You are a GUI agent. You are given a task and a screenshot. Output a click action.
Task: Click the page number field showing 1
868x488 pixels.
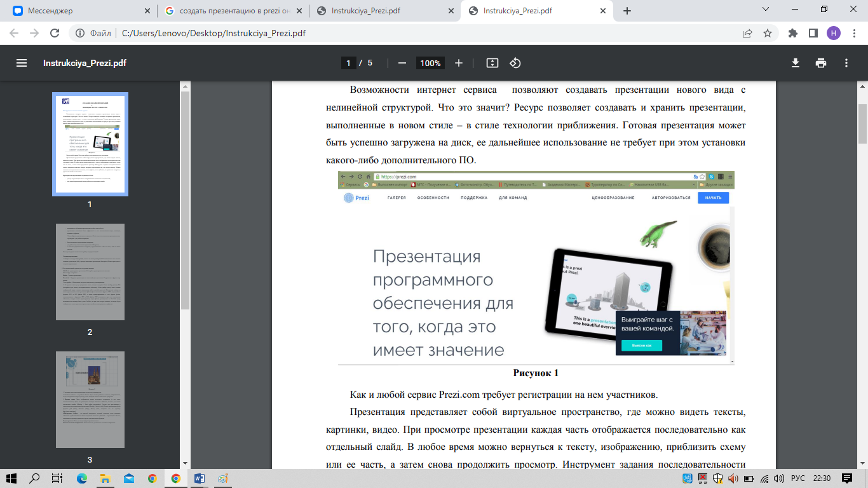(x=348, y=63)
